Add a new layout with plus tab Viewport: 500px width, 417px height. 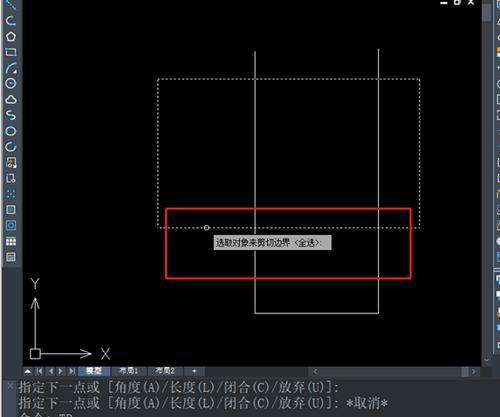(x=194, y=371)
